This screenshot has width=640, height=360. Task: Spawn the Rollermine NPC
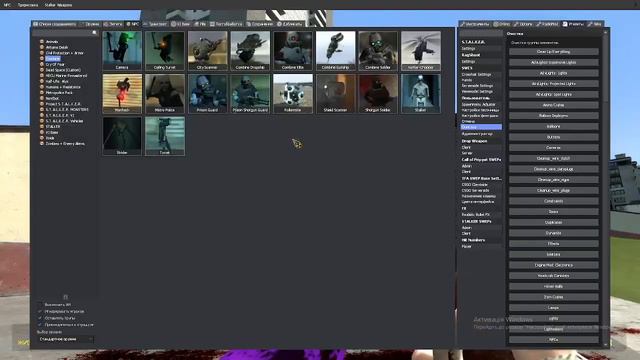click(x=293, y=93)
